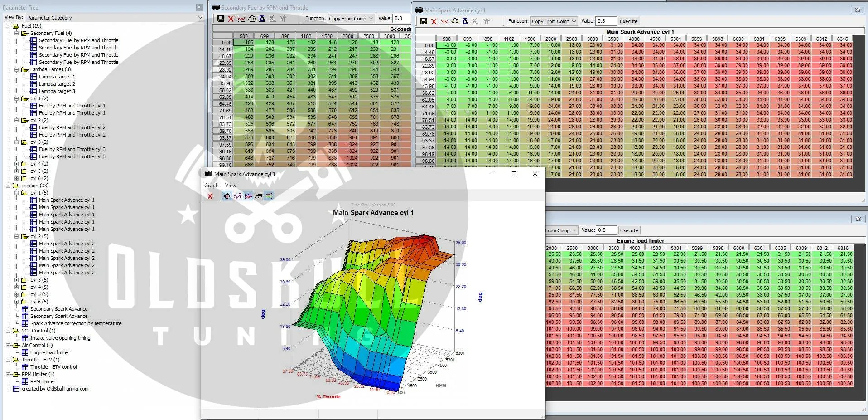
Task: Expand the cyl 4 (2) fuel tree node
Action: [x=17, y=164]
